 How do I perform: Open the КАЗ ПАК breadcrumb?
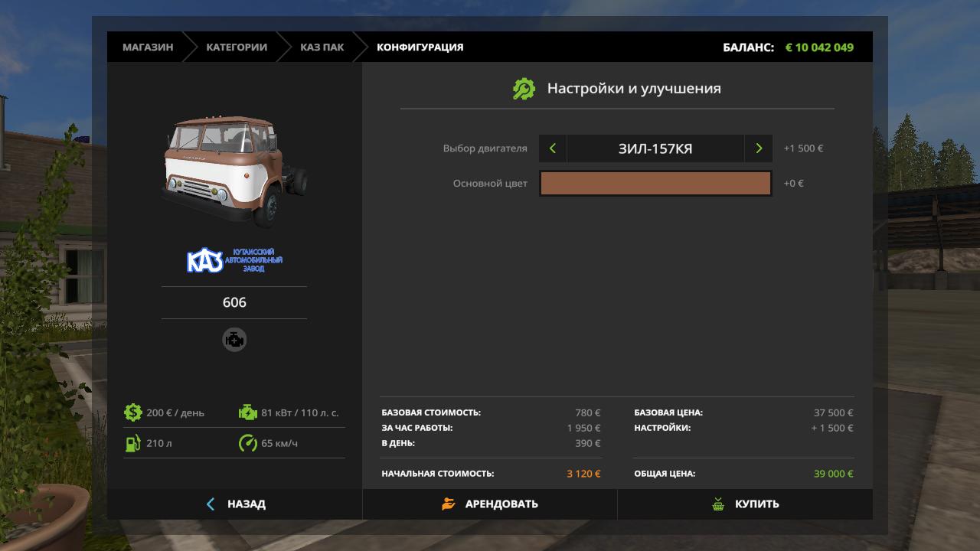tap(322, 47)
